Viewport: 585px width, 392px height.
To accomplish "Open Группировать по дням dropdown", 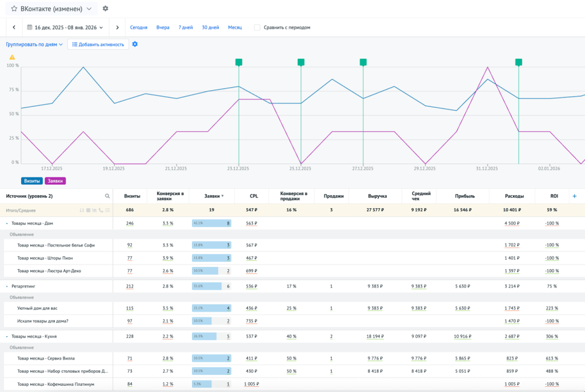I will coord(34,44).
